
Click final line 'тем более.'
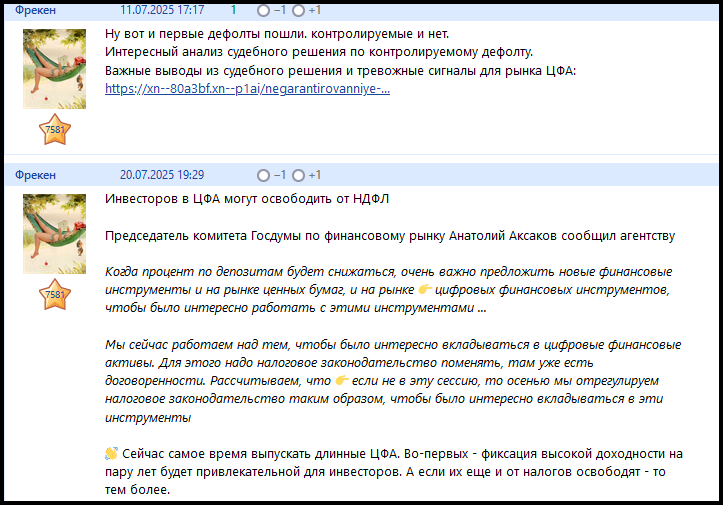click(137, 490)
